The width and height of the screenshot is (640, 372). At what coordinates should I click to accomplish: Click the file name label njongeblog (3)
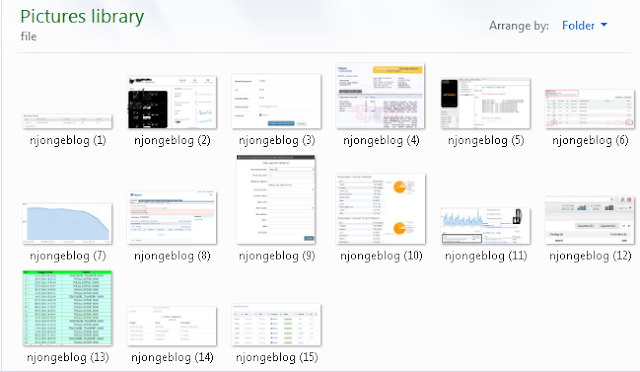click(x=277, y=141)
